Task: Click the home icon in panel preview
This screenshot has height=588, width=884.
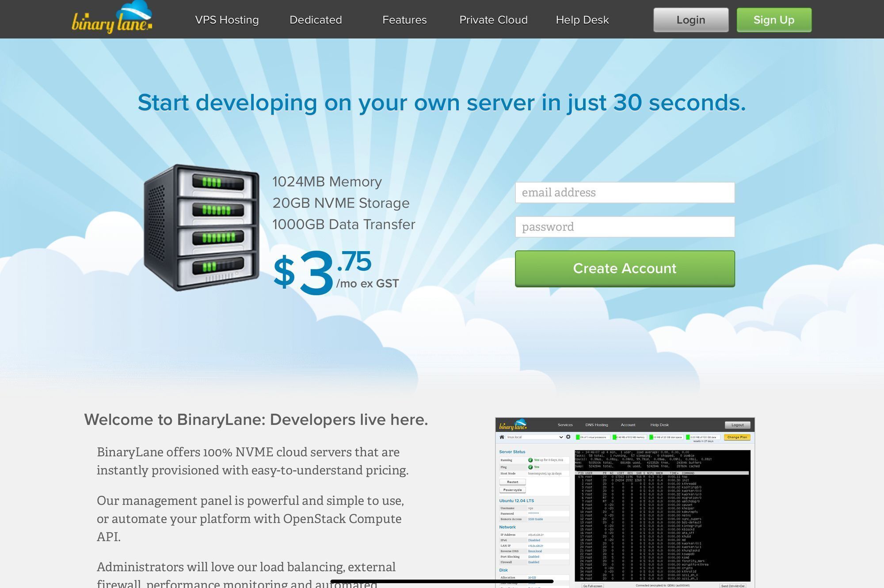Action: 502,437
